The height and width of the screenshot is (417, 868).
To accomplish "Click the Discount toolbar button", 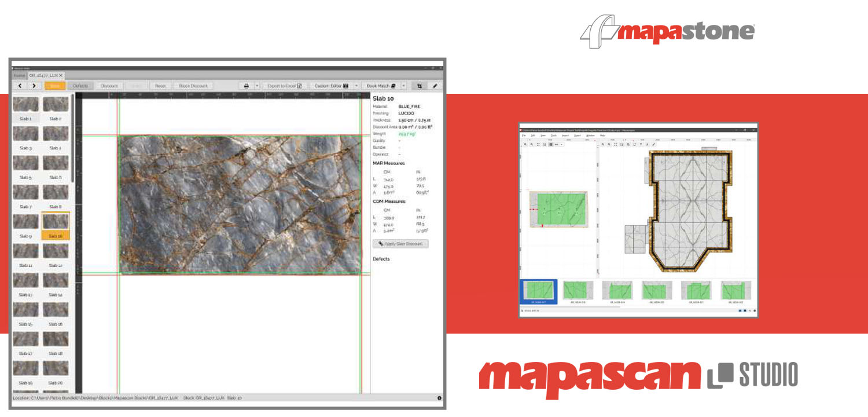I will [109, 86].
